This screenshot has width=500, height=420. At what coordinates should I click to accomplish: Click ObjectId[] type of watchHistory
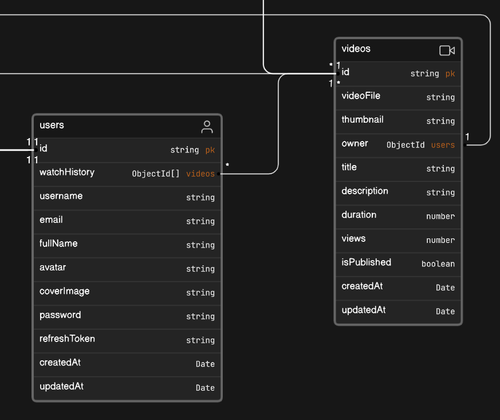click(156, 174)
